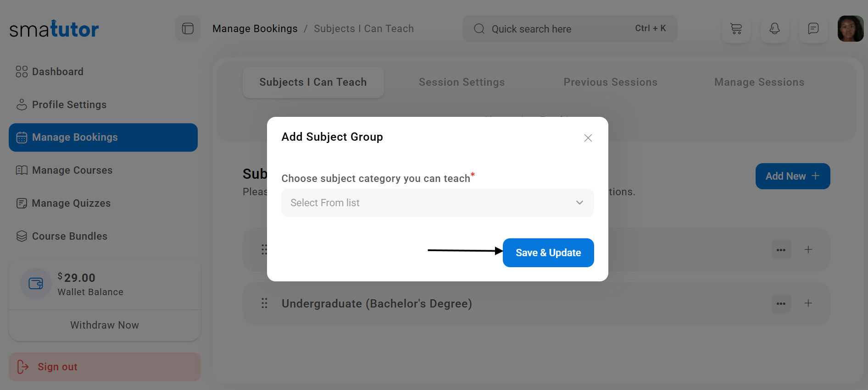Toggle the sidebar collapse icon
The height and width of the screenshot is (390, 868).
coord(188,29)
